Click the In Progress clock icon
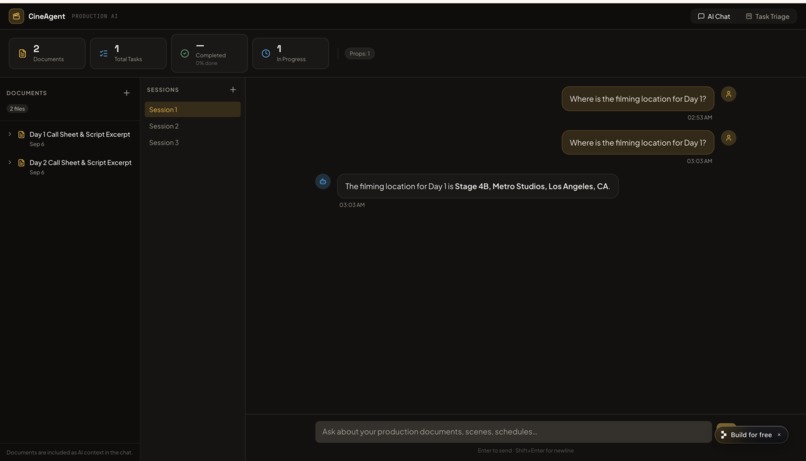Viewport: 806px width, 461px height. 266,53
